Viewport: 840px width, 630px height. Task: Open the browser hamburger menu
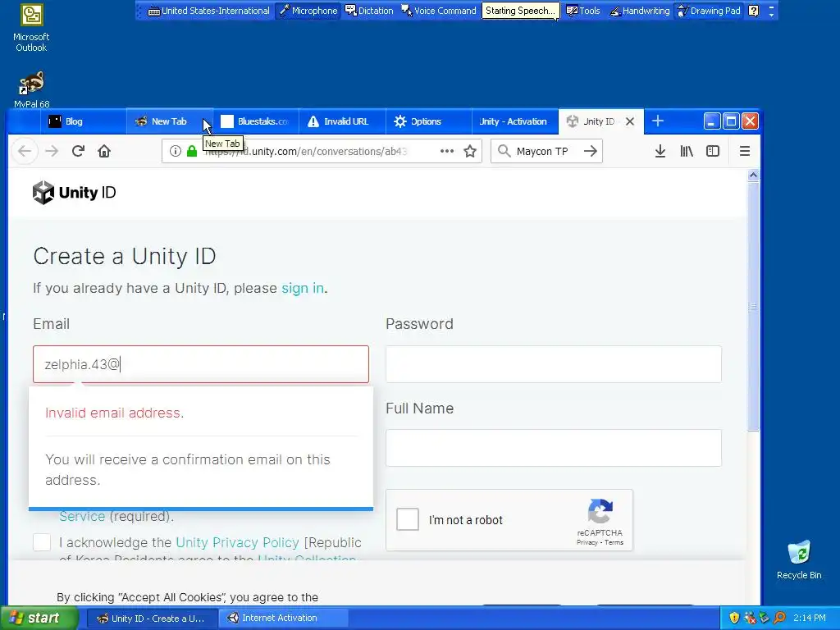point(745,151)
